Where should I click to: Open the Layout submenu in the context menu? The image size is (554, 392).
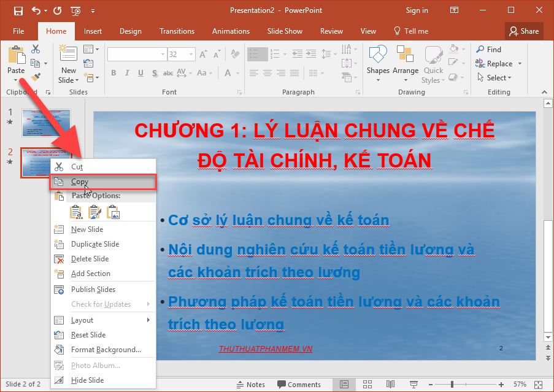pos(83,320)
